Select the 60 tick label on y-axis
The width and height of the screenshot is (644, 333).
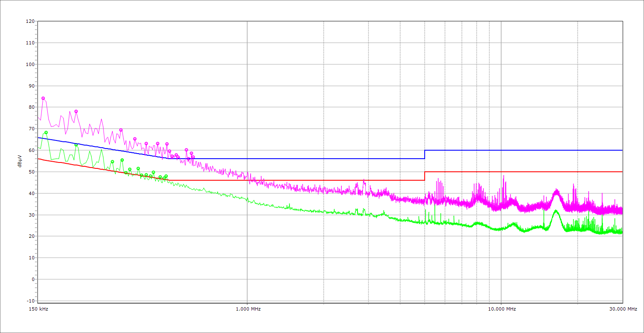pos(31,150)
